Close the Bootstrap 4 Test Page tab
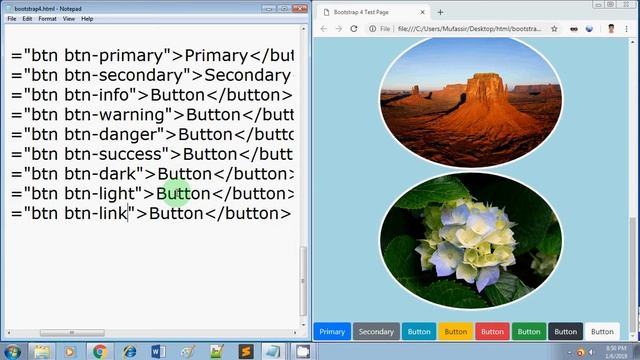Viewport: 640px width, 360px height. [x=422, y=12]
